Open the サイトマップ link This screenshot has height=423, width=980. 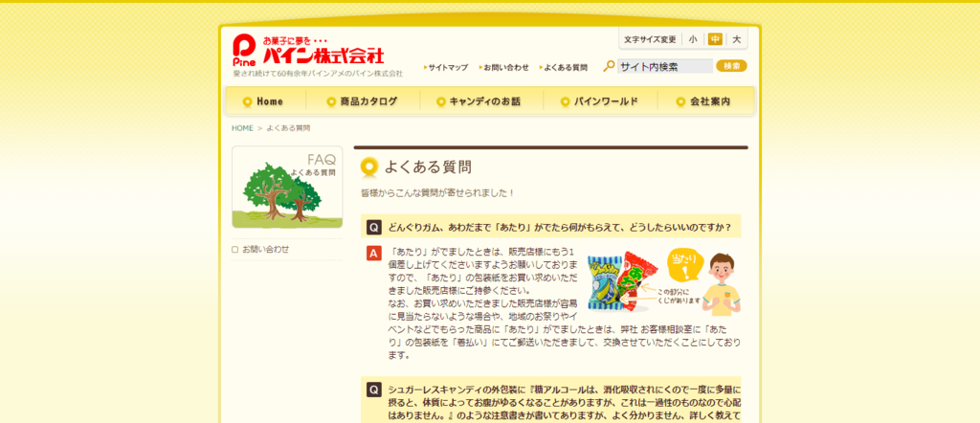(x=446, y=68)
